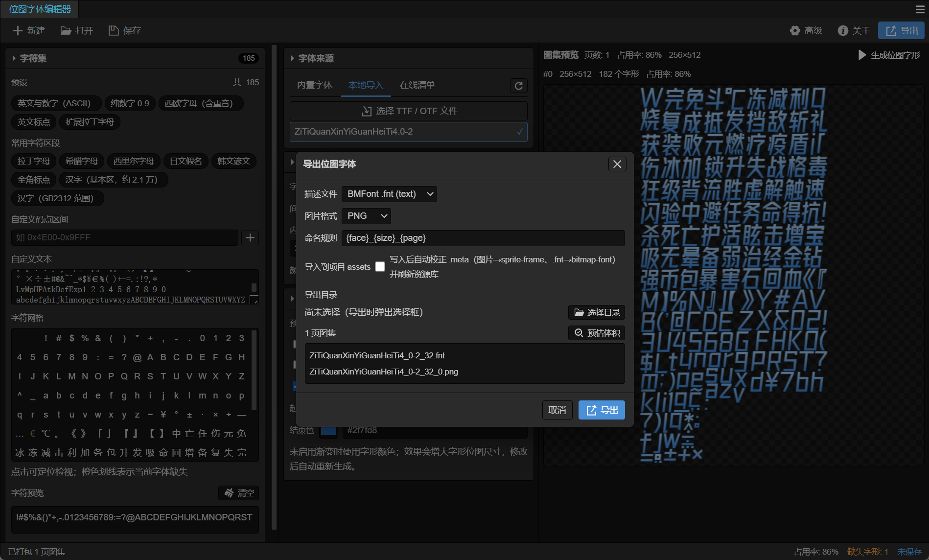Switch to the 内置字体 tab

click(315, 85)
